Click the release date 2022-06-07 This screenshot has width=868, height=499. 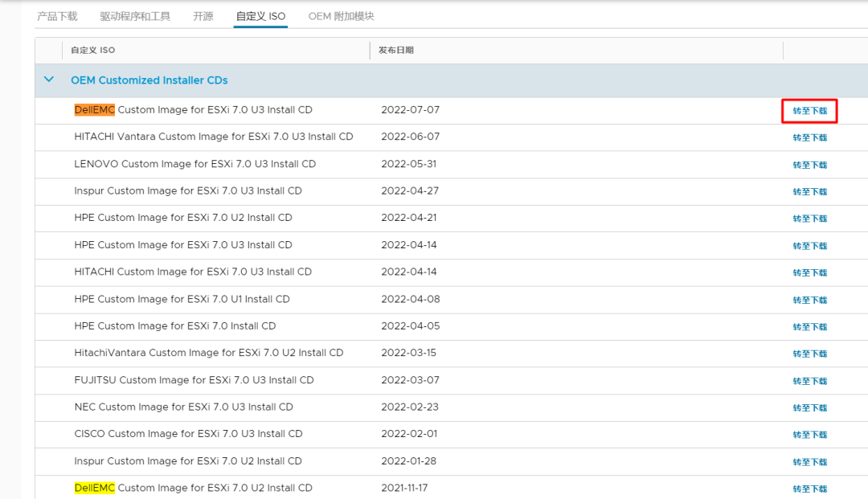(x=410, y=137)
